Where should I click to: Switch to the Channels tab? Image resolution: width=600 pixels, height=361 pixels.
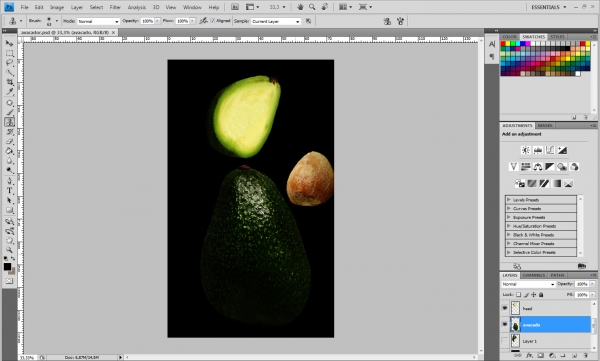click(x=533, y=275)
